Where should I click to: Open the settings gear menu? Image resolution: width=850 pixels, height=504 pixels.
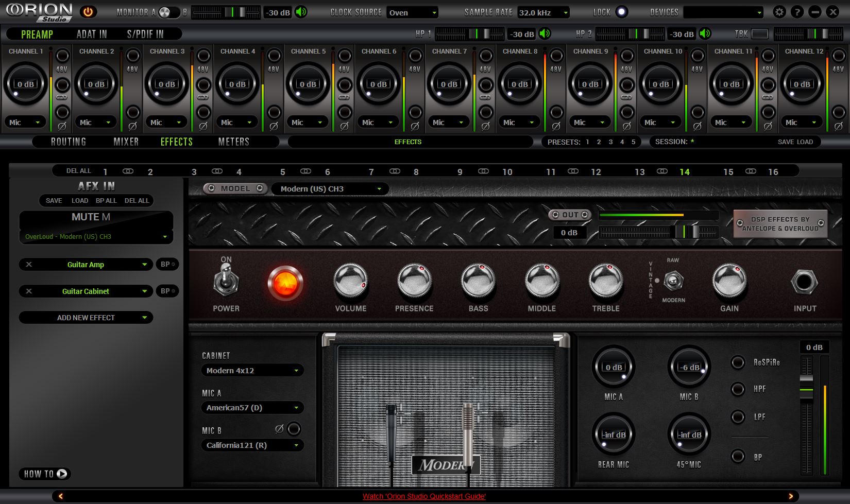[779, 11]
